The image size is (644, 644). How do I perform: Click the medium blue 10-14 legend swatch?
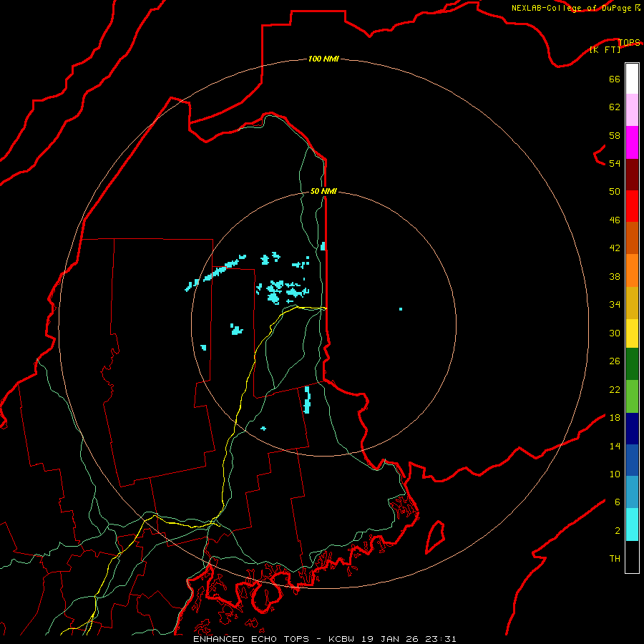click(632, 460)
